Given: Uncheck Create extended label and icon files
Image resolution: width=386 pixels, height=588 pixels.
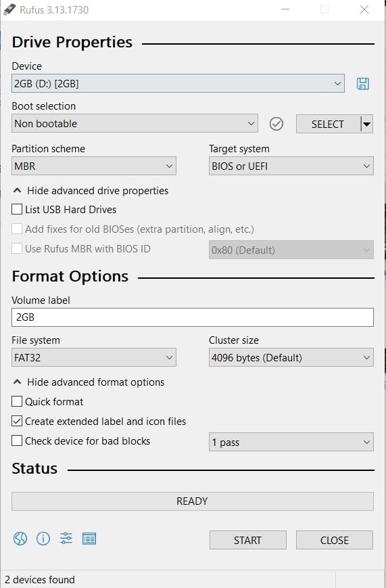Looking at the screenshot, I should pos(17,421).
